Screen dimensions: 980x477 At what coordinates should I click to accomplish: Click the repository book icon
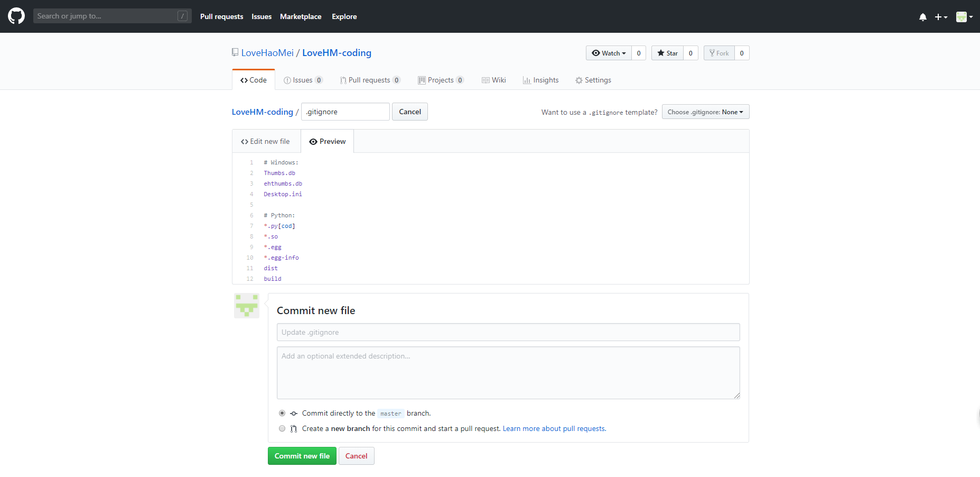tap(235, 52)
